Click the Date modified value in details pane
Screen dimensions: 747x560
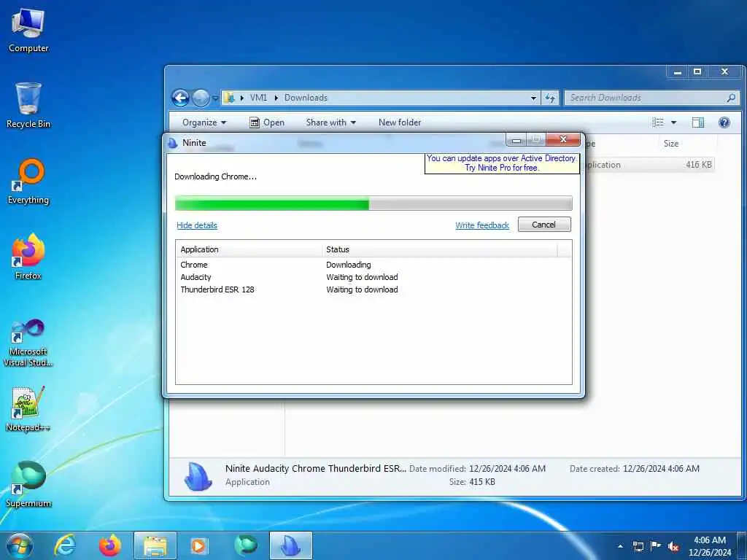pyautogui.click(x=508, y=469)
